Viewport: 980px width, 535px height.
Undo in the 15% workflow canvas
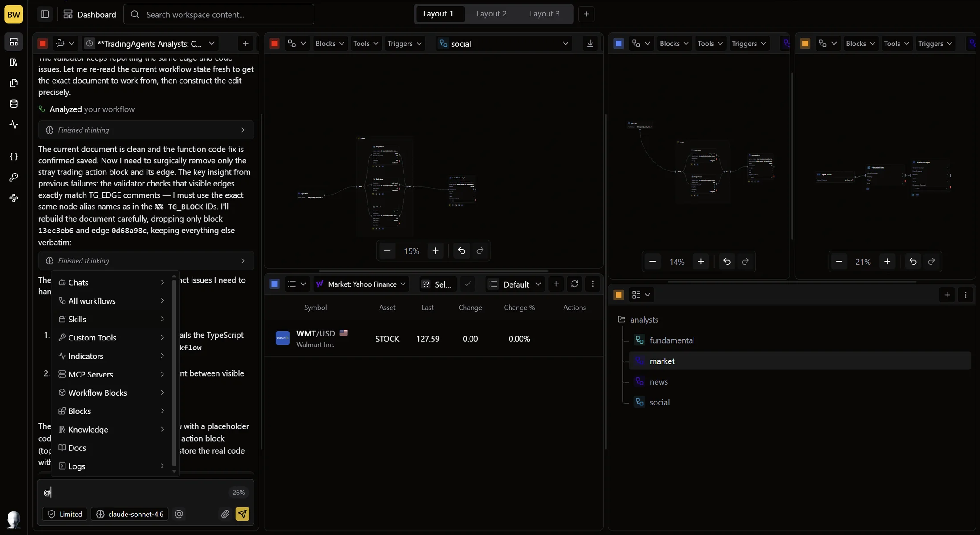[x=461, y=251]
